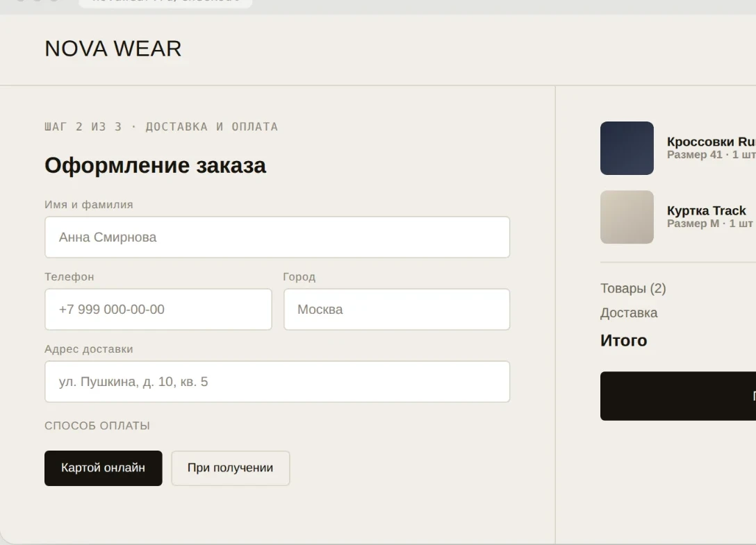Click the "Товары (2)" summary row label

tap(633, 288)
